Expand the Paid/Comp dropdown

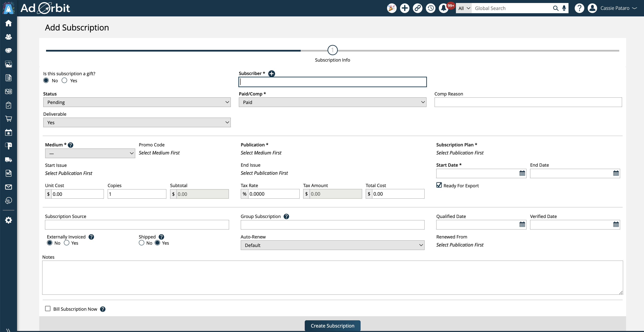tap(332, 102)
